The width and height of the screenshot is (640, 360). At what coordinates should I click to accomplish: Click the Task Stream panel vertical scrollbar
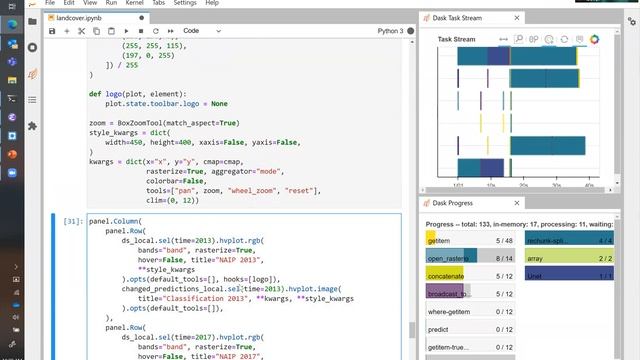coord(617,108)
